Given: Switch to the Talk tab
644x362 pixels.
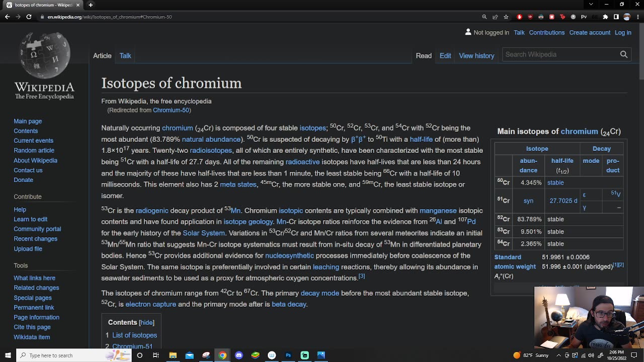Looking at the screenshot, I should point(125,56).
